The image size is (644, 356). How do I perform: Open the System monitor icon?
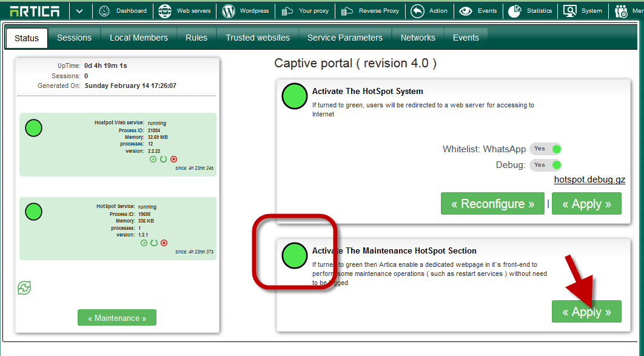pos(569,11)
